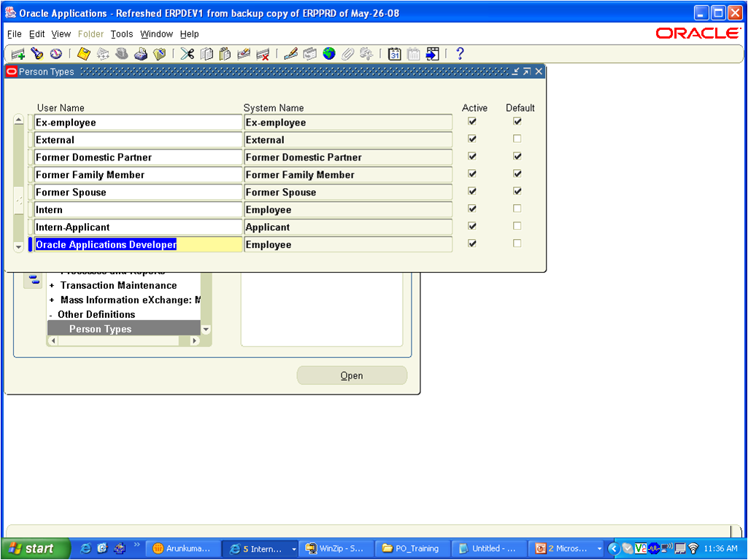Delete the record with the red X icon
This screenshot has height=560, width=748.
[263, 53]
